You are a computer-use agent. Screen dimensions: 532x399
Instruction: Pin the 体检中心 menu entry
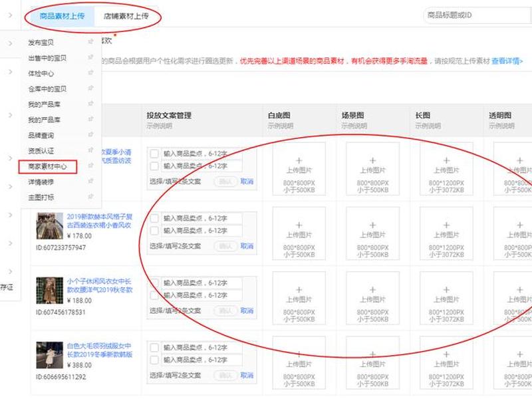[90, 72]
